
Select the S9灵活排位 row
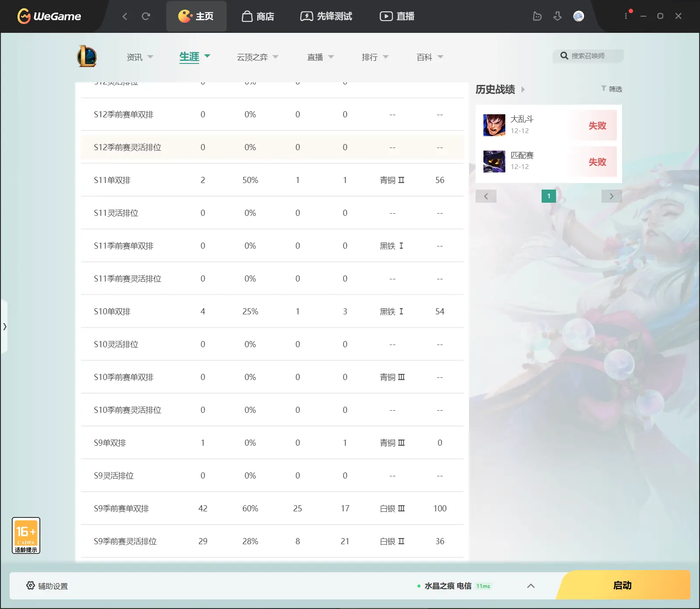point(272,475)
